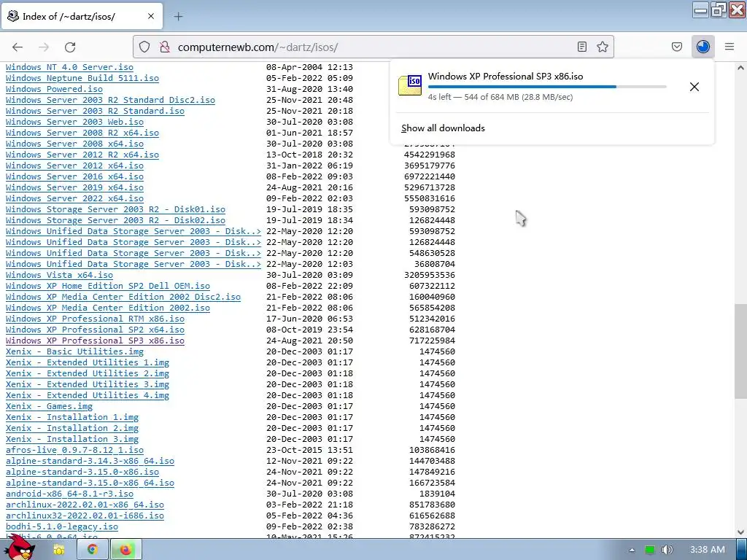Launch Chrome from the taskbar

[92, 550]
